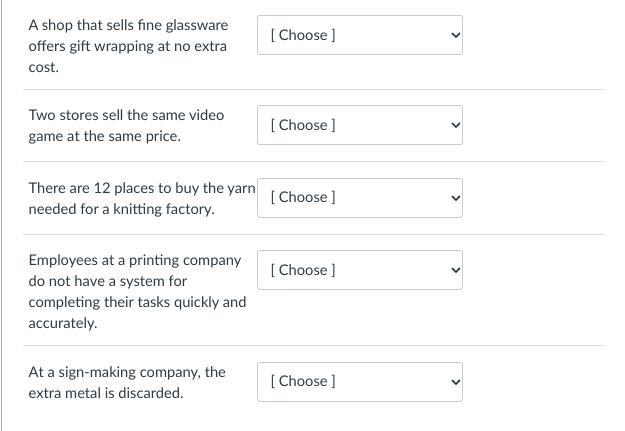Click the chevron arrow in the video game row
The width and height of the screenshot is (625, 431).
[x=455, y=125]
